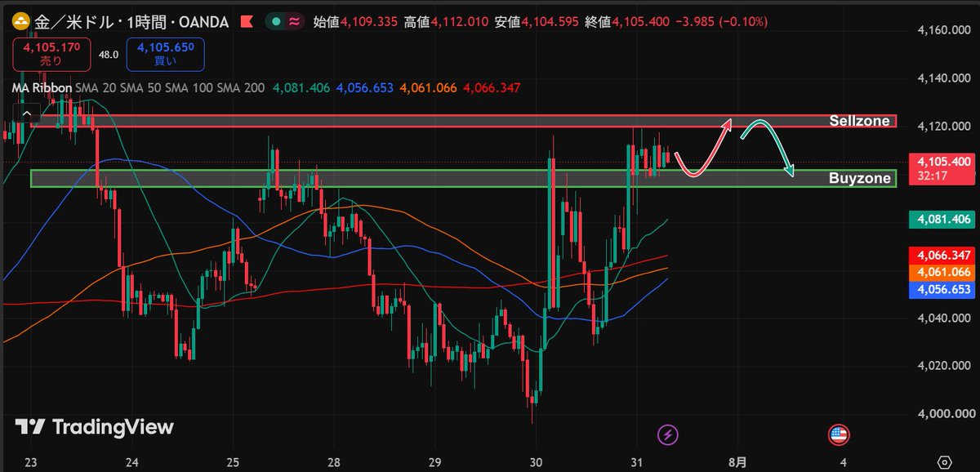Screen dimensions: 980x472
Task: Click SMA 50 value 4,056.653 in legend
Action: coord(364,87)
